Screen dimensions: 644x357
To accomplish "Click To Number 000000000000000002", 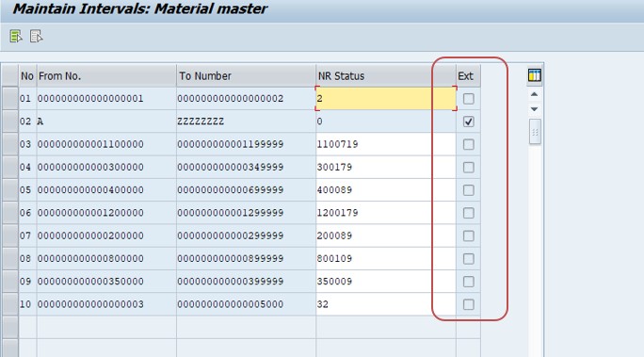I will click(247, 99).
